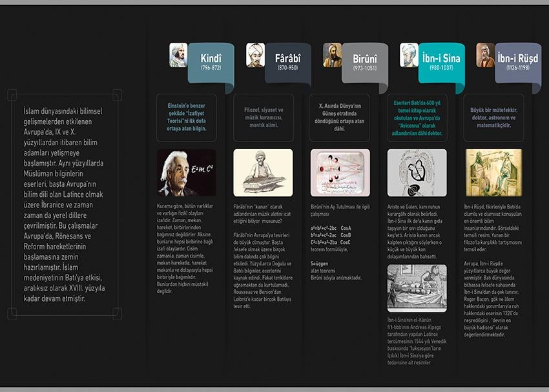
Task: Click the el-Kânûn treatment engraving image
Action: [x=417, y=288]
